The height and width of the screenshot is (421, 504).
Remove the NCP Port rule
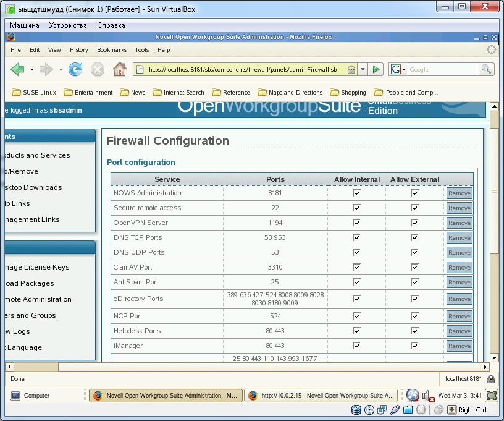[460, 316]
